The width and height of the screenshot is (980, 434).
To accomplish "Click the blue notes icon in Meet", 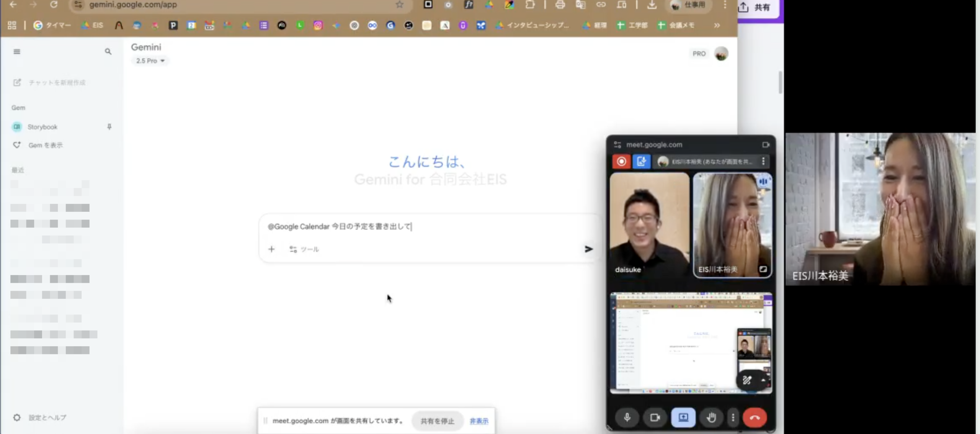I will [x=641, y=161].
